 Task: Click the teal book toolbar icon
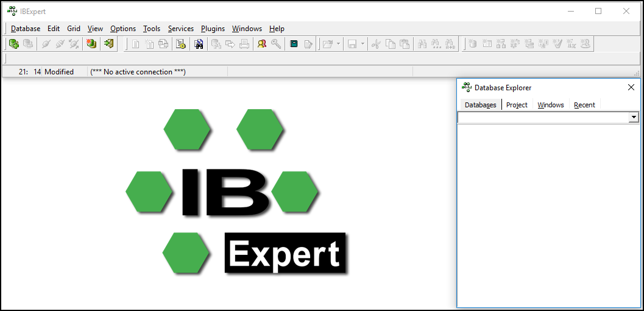tap(293, 44)
